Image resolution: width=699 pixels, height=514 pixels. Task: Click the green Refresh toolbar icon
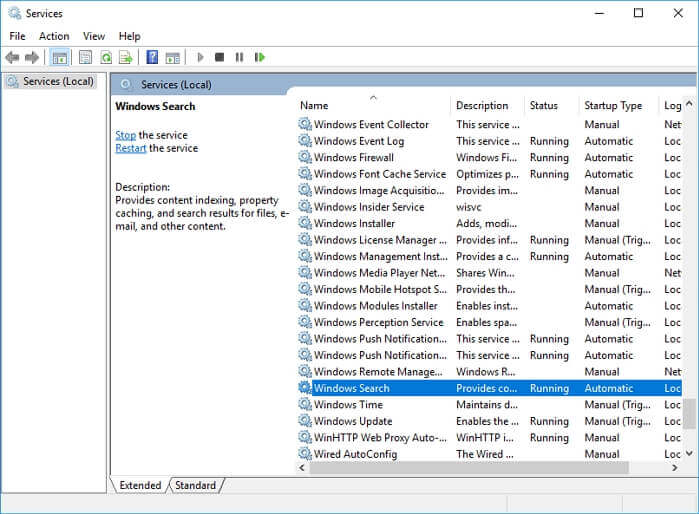(x=105, y=58)
